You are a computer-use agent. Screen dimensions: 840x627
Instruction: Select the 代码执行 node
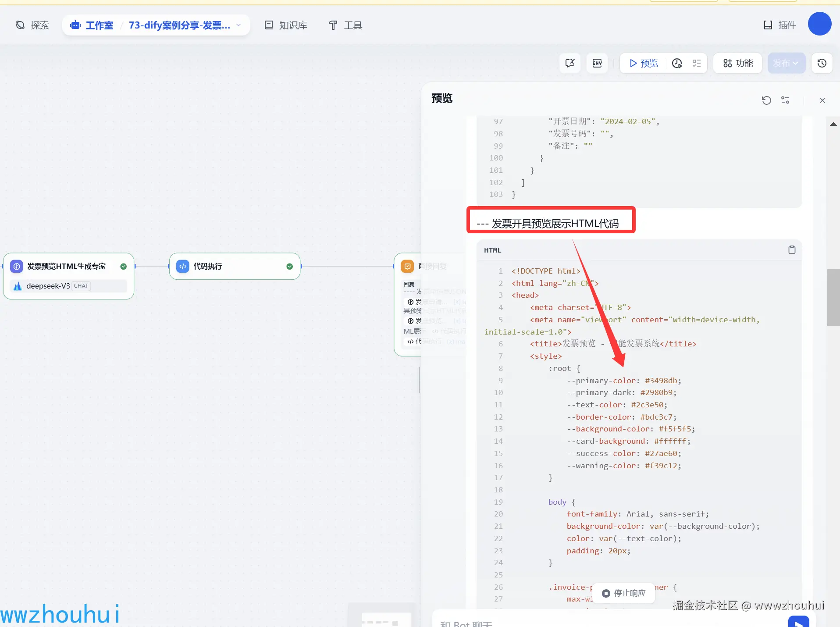point(235,266)
